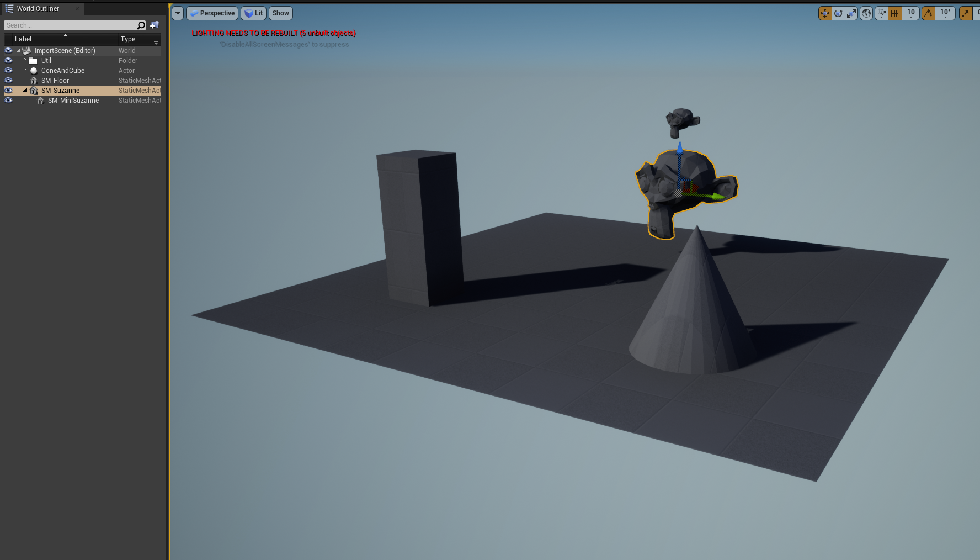Collapse the SM_Suzanne children
The image size is (980, 560).
pyautogui.click(x=25, y=90)
